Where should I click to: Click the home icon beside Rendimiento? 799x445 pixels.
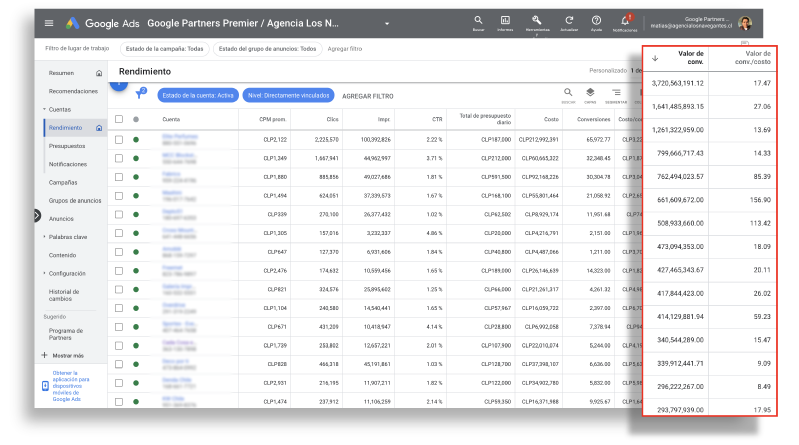point(99,128)
